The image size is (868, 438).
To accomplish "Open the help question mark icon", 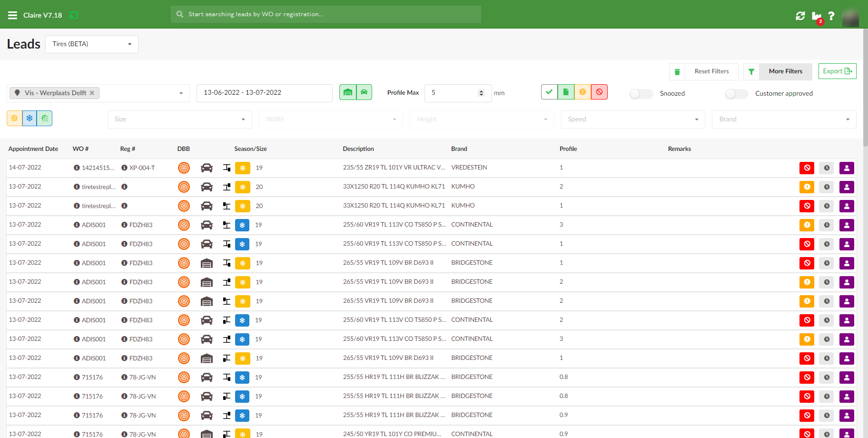I will point(831,16).
